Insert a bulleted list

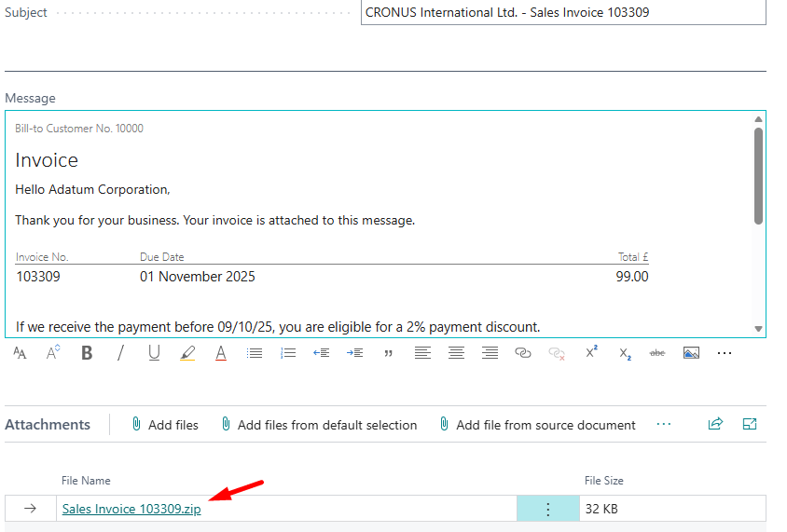[x=255, y=353]
